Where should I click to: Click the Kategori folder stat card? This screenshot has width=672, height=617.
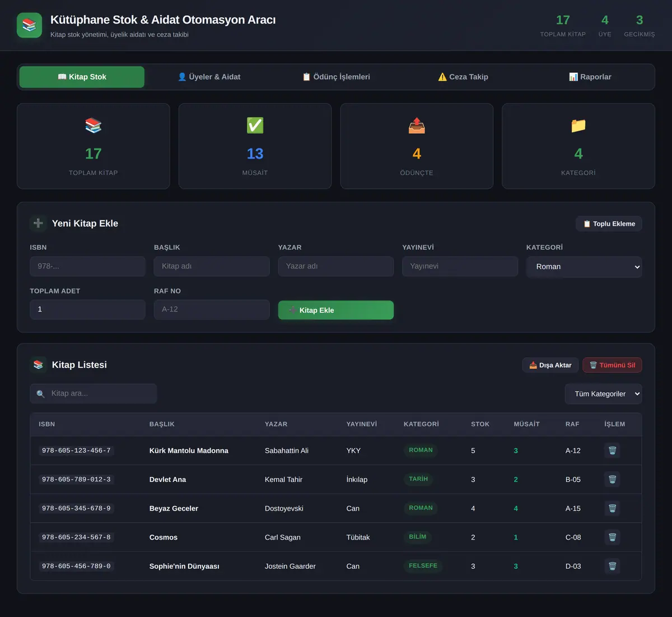coord(578,146)
